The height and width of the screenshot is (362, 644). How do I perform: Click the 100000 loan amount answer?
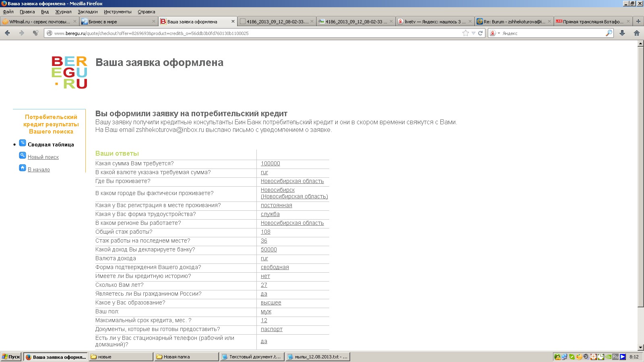(270, 163)
